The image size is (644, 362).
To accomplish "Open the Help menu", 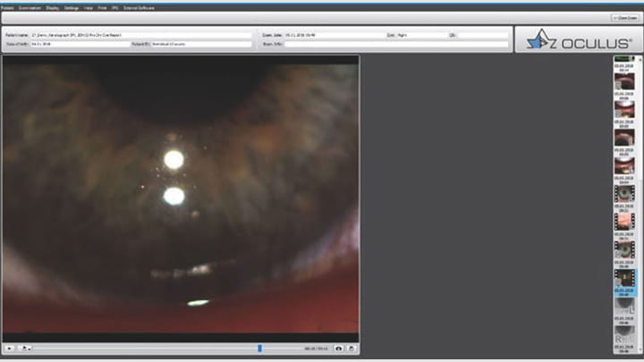I will 88,7.
